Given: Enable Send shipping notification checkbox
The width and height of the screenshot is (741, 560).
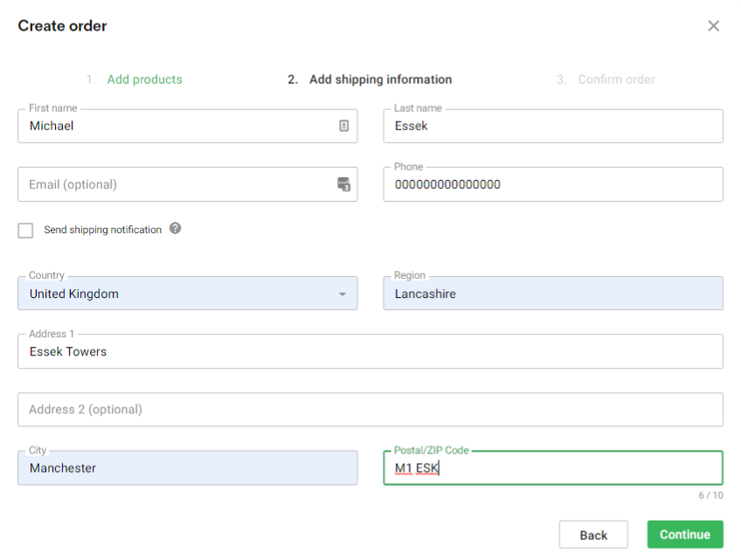Looking at the screenshot, I should point(25,230).
